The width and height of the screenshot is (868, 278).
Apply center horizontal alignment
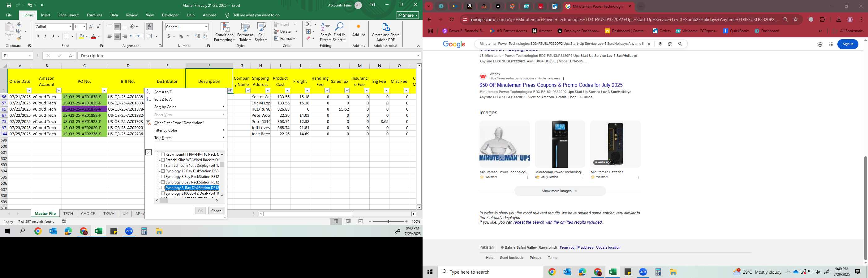(117, 36)
